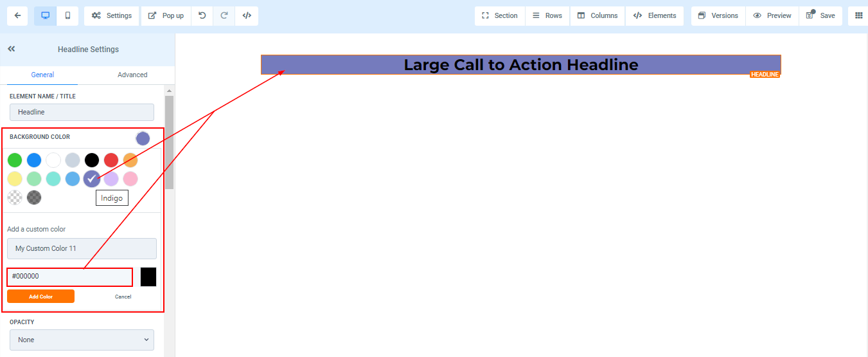Open the apps grid icon
868x357 pixels.
coord(858,15)
